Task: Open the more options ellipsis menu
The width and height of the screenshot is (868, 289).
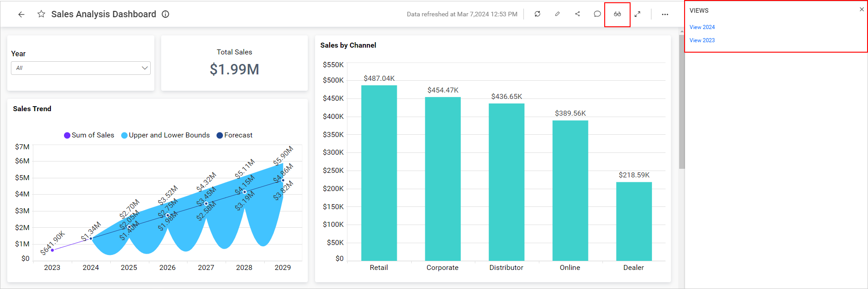Action: tap(665, 15)
